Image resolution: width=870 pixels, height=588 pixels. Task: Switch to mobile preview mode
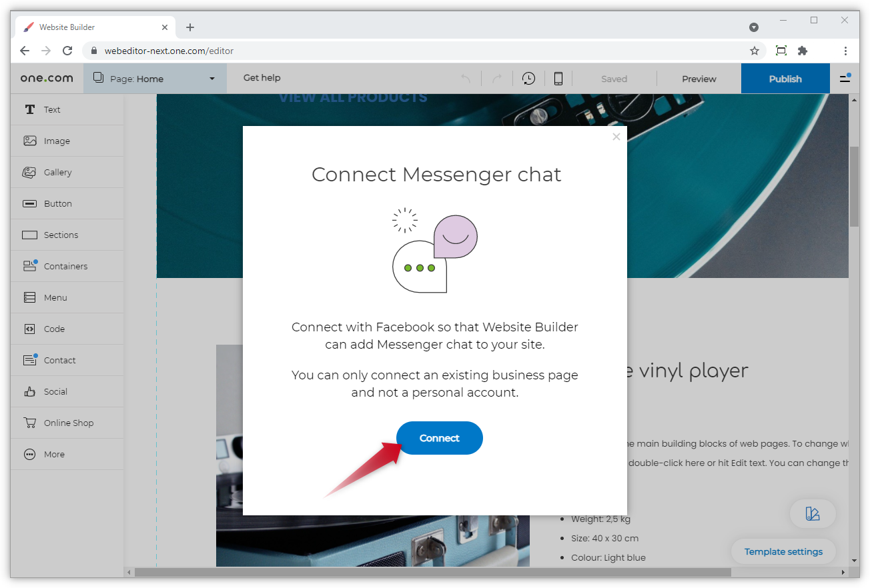(558, 78)
